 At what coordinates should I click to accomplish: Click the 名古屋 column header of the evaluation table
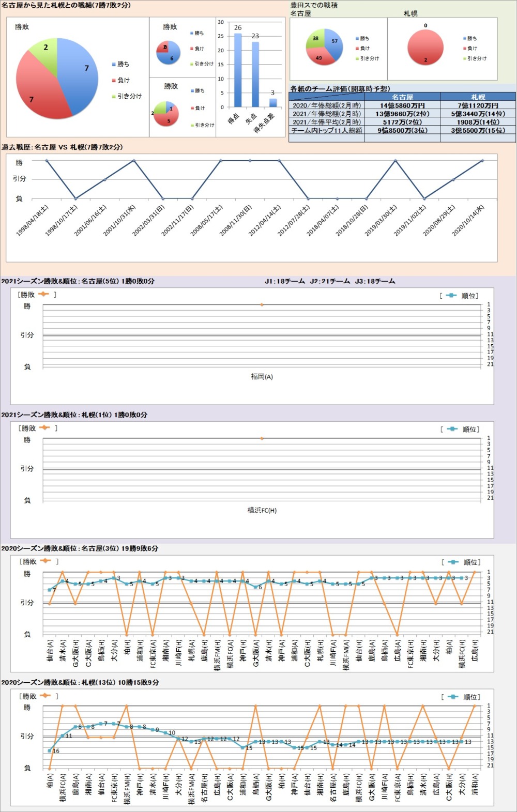point(402,97)
